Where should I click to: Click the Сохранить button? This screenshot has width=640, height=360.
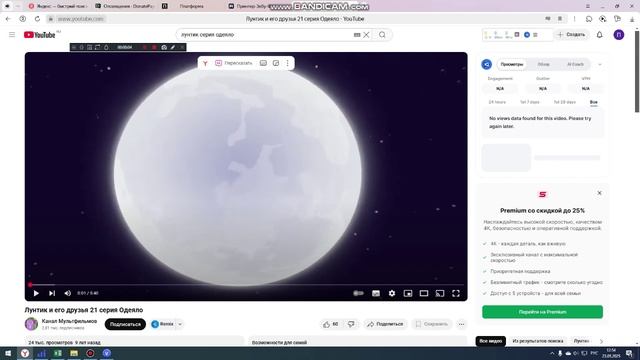(431, 324)
